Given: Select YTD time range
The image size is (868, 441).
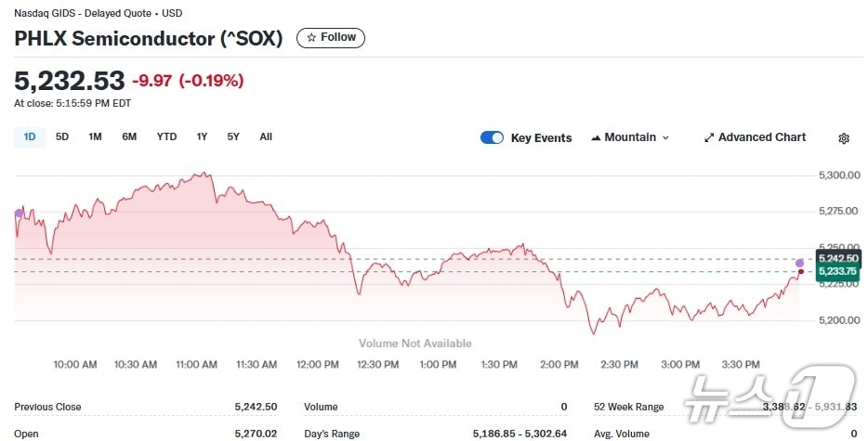Looking at the screenshot, I should [166, 137].
